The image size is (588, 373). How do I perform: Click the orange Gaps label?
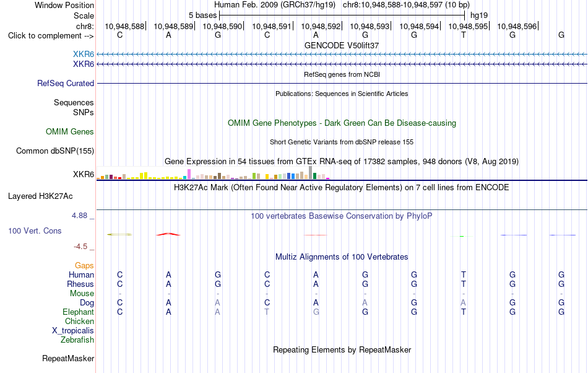click(x=84, y=266)
